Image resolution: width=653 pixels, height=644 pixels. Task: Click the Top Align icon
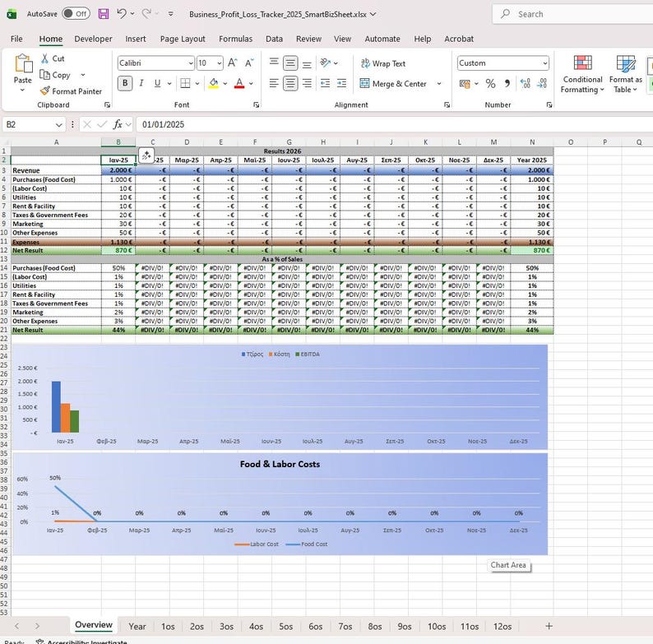pyautogui.click(x=274, y=63)
